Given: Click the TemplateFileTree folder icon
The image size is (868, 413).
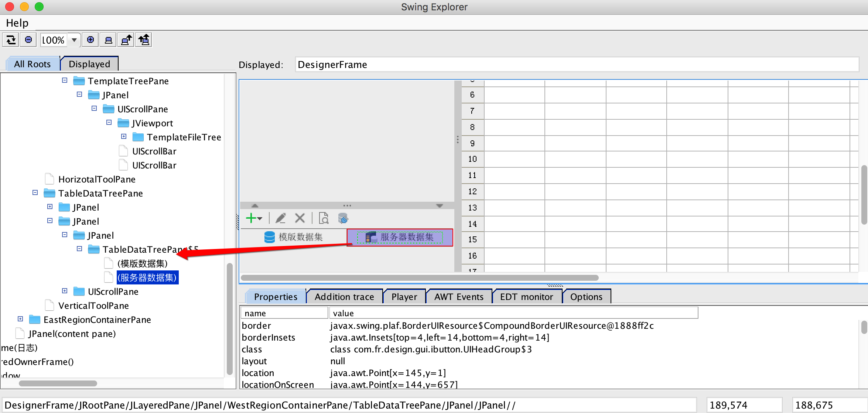Looking at the screenshot, I should point(138,137).
